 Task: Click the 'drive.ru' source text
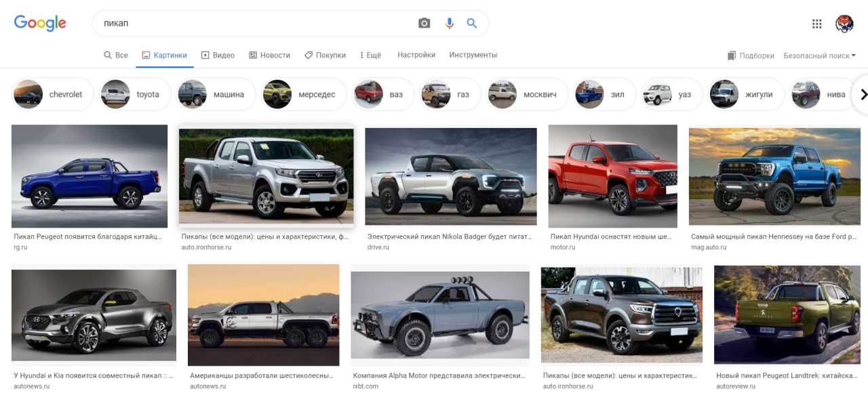[x=378, y=248]
